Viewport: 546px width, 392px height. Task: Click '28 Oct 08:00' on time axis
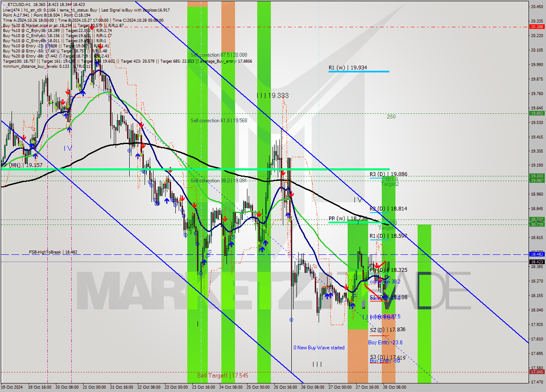(x=394, y=387)
